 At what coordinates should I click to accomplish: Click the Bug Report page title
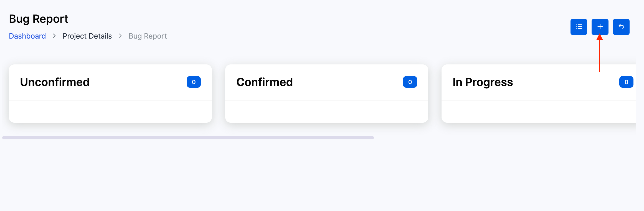pos(39,19)
